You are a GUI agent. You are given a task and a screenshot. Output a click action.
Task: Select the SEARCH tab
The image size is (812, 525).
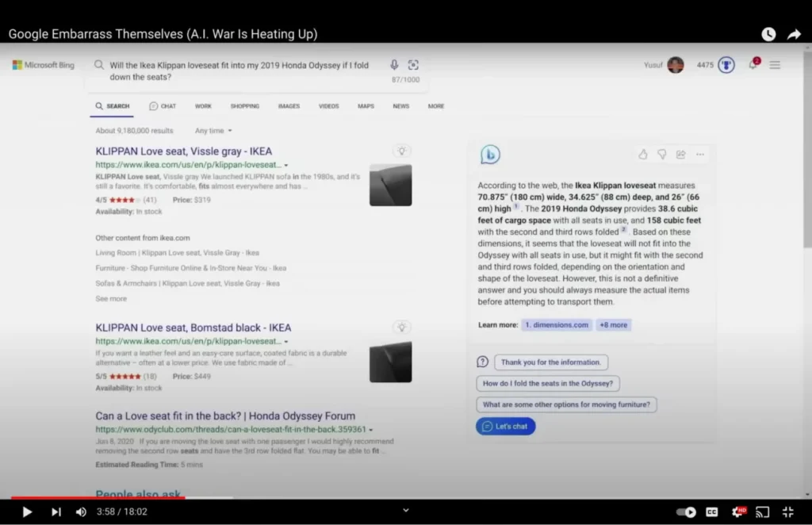(x=112, y=106)
